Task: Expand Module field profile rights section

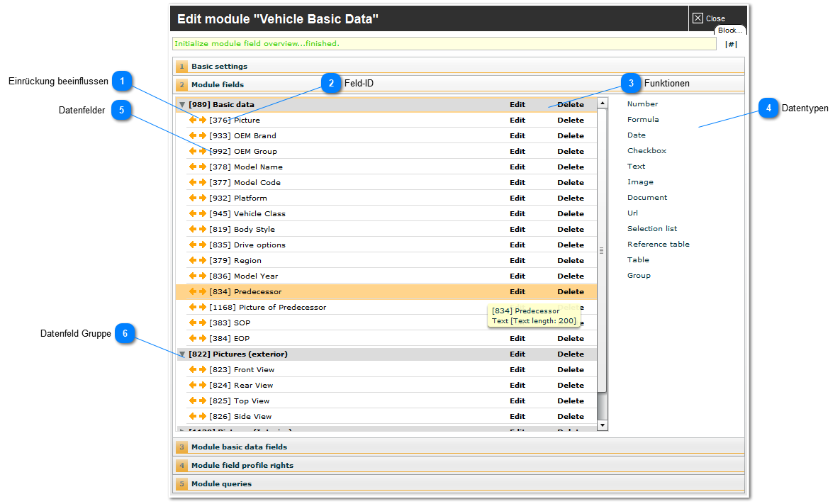Action: click(x=459, y=466)
